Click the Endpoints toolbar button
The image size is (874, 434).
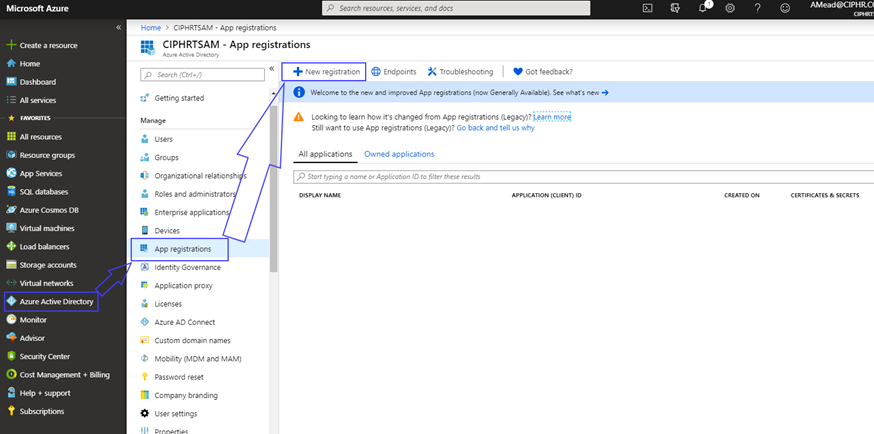click(394, 72)
